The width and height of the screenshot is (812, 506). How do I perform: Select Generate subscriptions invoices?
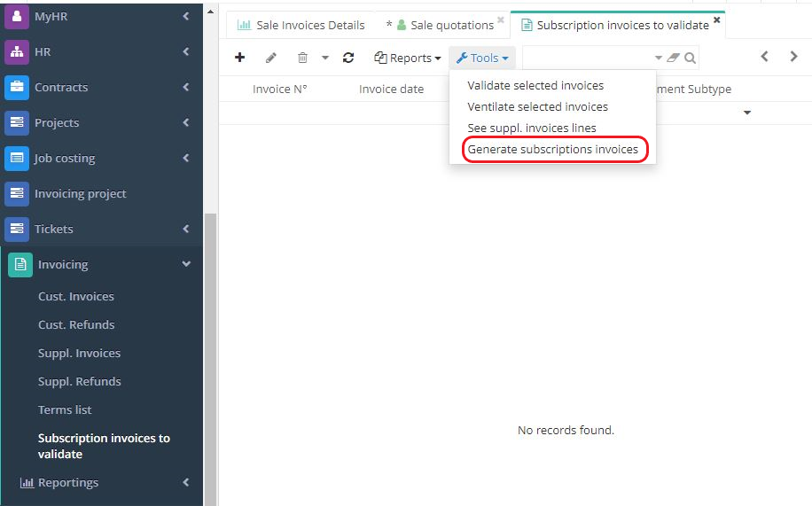pyautogui.click(x=552, y=150)
